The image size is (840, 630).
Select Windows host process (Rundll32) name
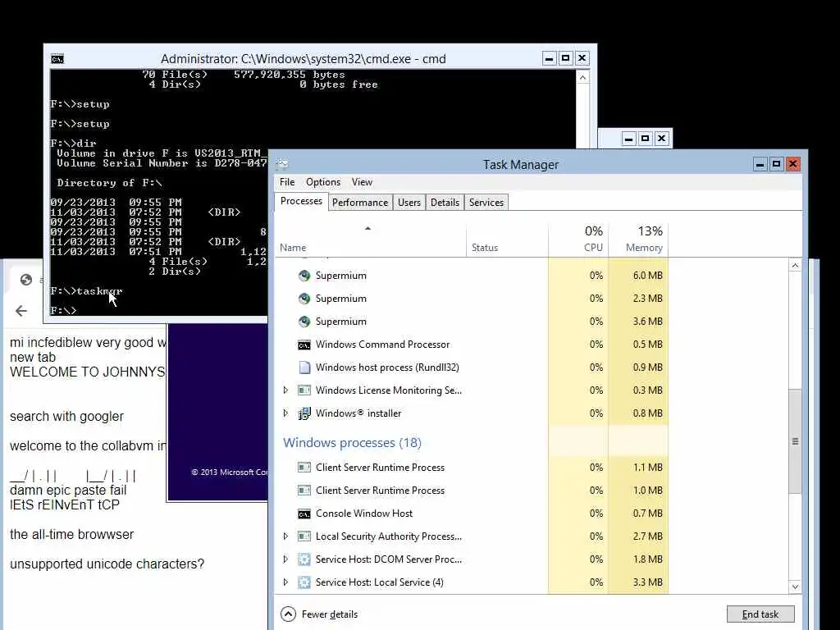click(387, 367)
